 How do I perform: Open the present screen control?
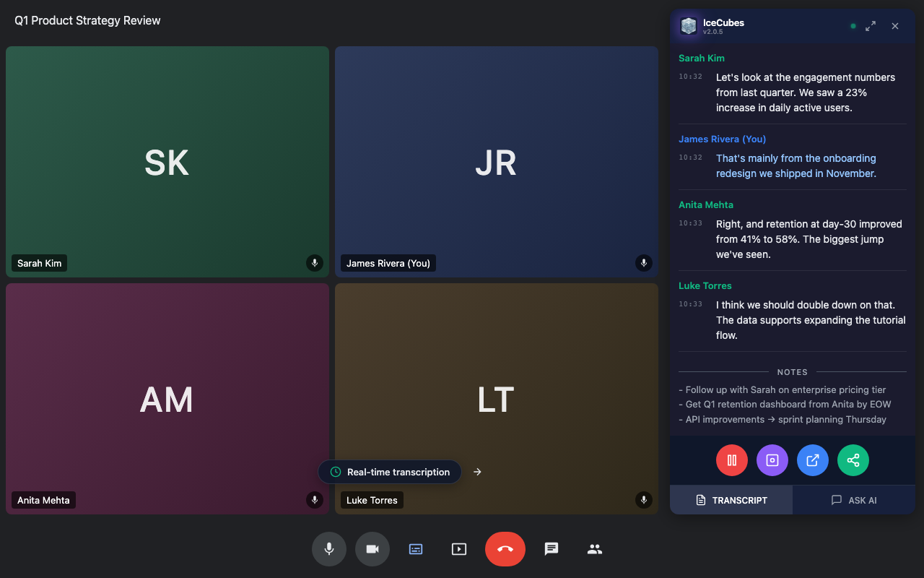click(459, 549)
